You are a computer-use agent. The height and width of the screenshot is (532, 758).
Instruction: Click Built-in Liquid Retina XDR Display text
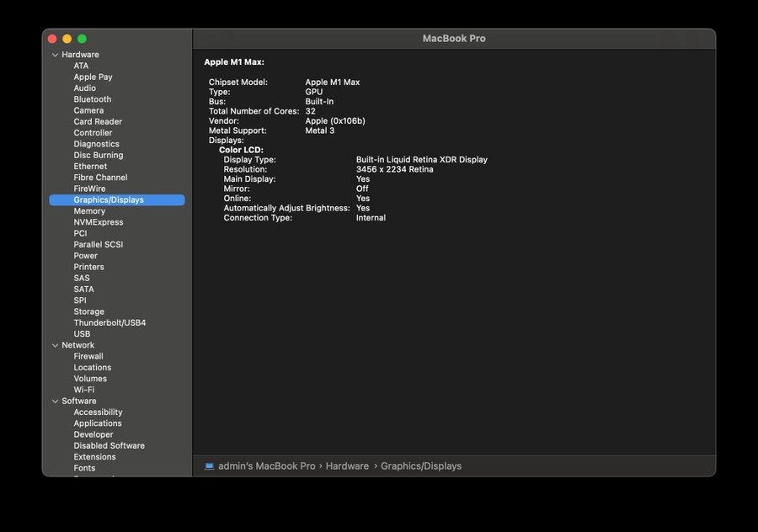tap(422, 159)
